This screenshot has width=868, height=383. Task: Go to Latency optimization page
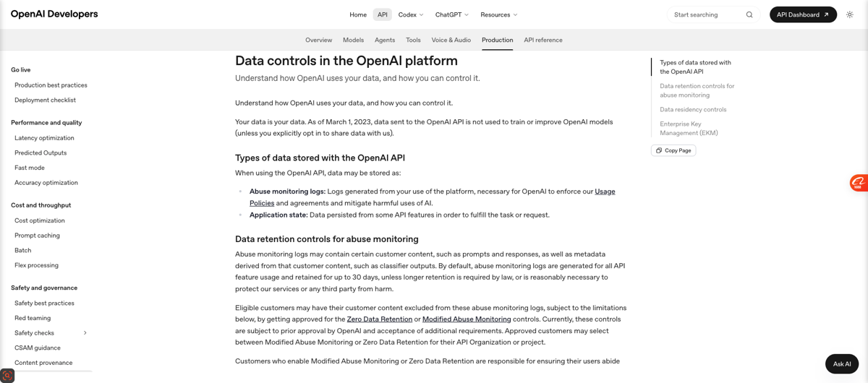pyautogui.click(x=44, y=138)
